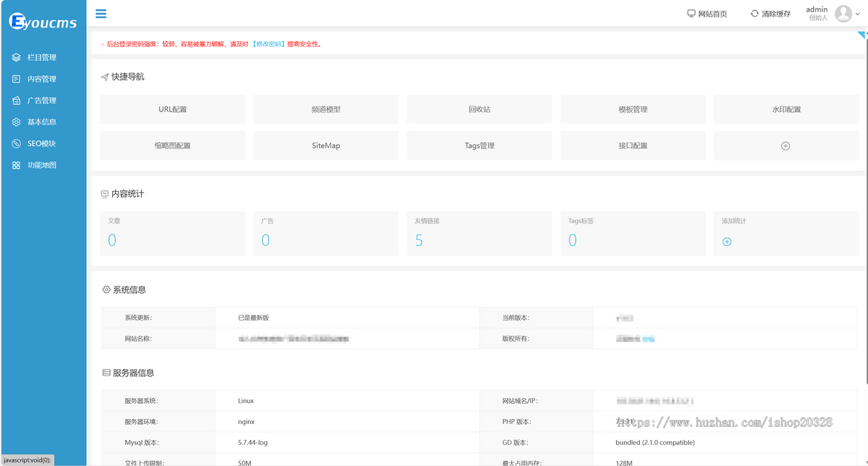Click the bundled (2.1.0 compatible) GD value
The image size is (868, 466).
tap(655, 443)
